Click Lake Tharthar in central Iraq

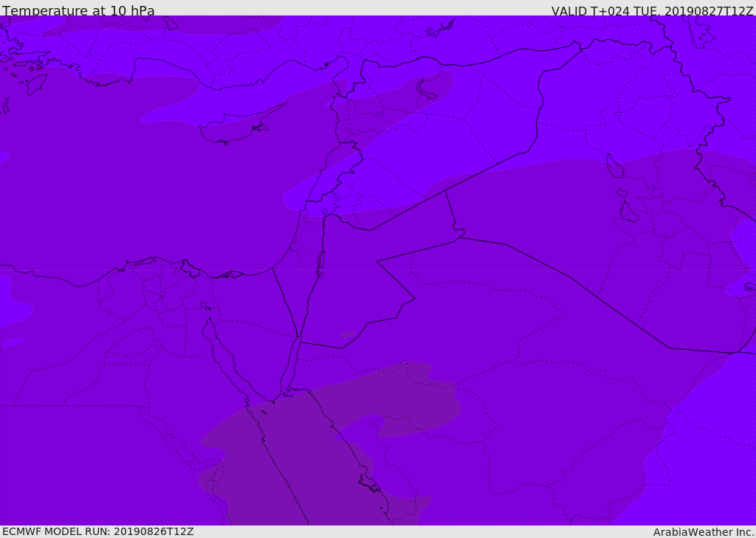614,166
